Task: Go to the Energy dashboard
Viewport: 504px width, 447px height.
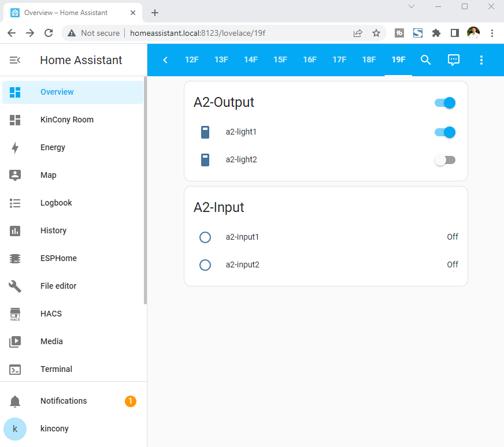Action: coord(53,147)
